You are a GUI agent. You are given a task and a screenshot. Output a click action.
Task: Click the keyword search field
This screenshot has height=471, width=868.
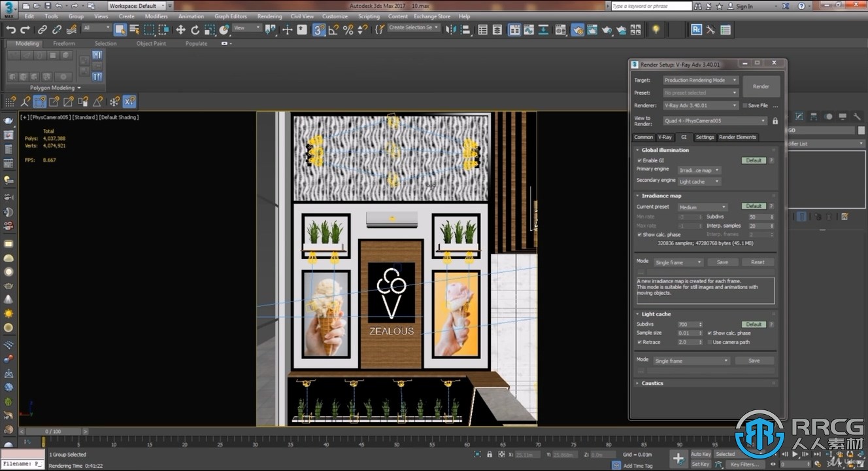point(651,6)
